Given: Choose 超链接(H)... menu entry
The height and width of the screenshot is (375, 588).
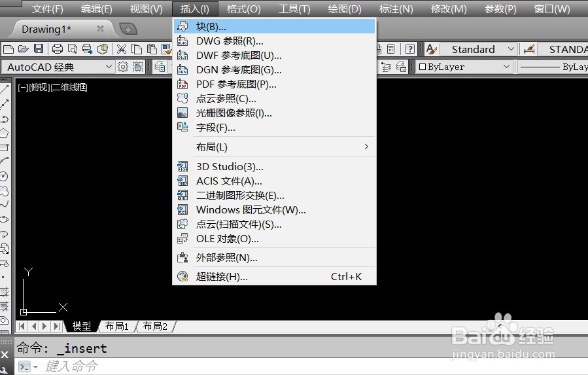Looking at the screenshot, I should [x=275, y=277].
